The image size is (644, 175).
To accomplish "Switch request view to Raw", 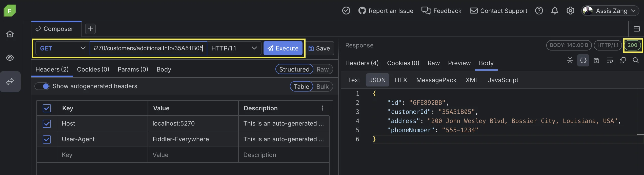I will [323, 69].
